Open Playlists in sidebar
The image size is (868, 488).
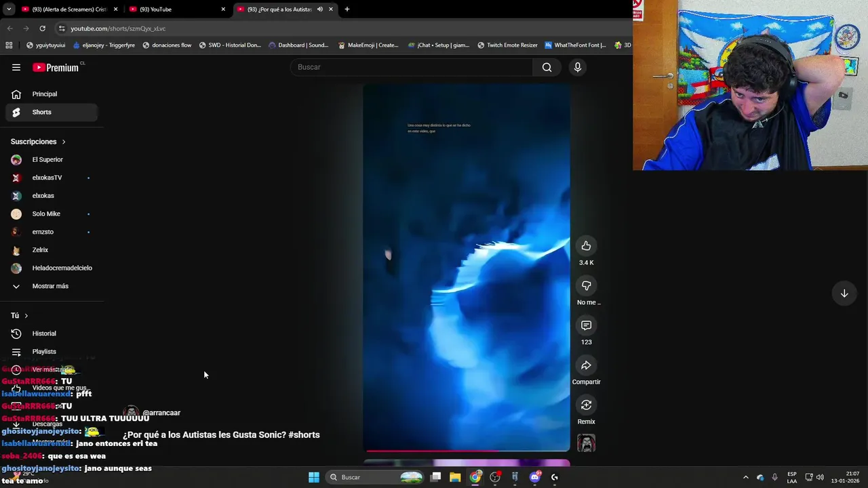52,352
